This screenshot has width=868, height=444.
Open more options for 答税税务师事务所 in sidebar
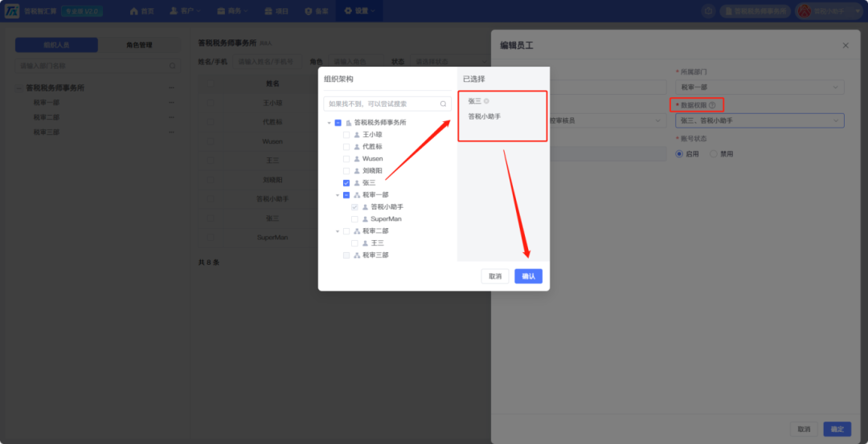pyautogui.click(x=172, y=88)
